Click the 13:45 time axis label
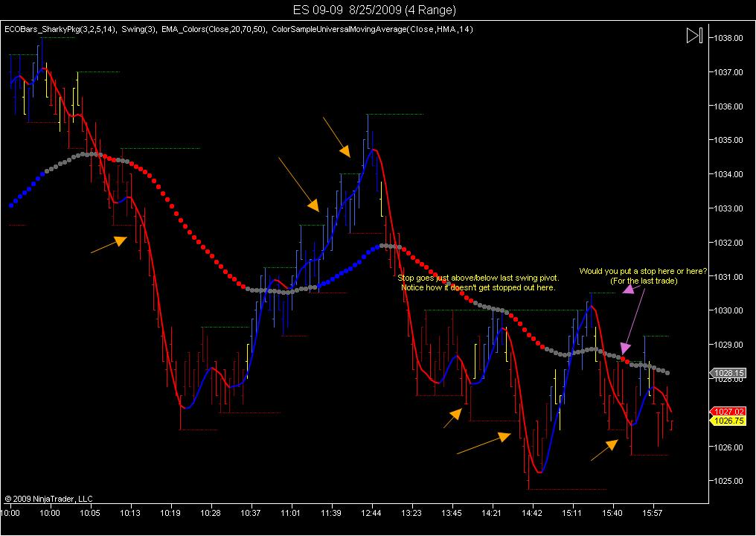This screenshot has height=536, width=756. point(452,513)
